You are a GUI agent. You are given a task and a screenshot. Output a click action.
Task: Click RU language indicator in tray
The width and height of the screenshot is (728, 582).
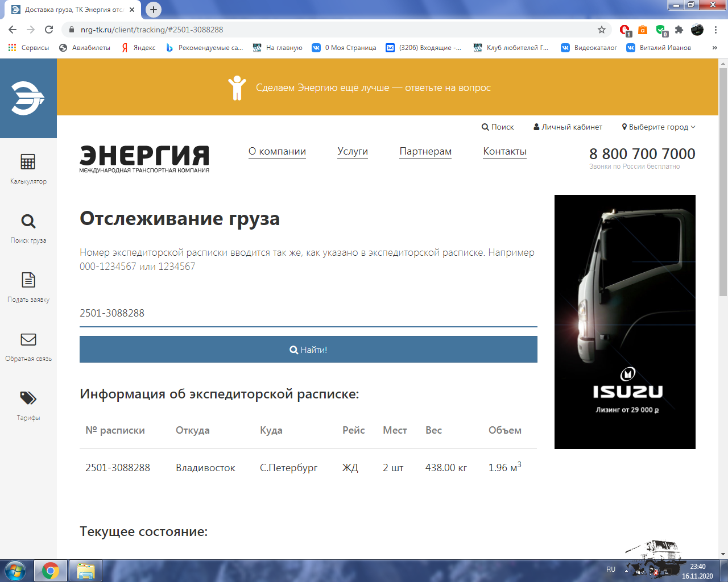(x=611, y=569)
